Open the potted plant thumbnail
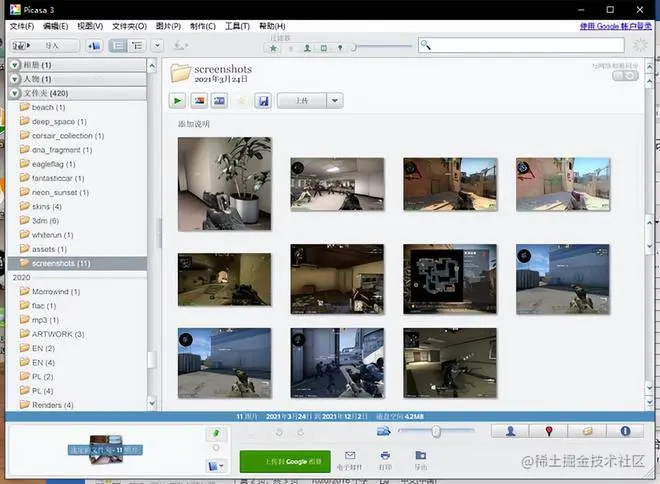 coord(224,184)
